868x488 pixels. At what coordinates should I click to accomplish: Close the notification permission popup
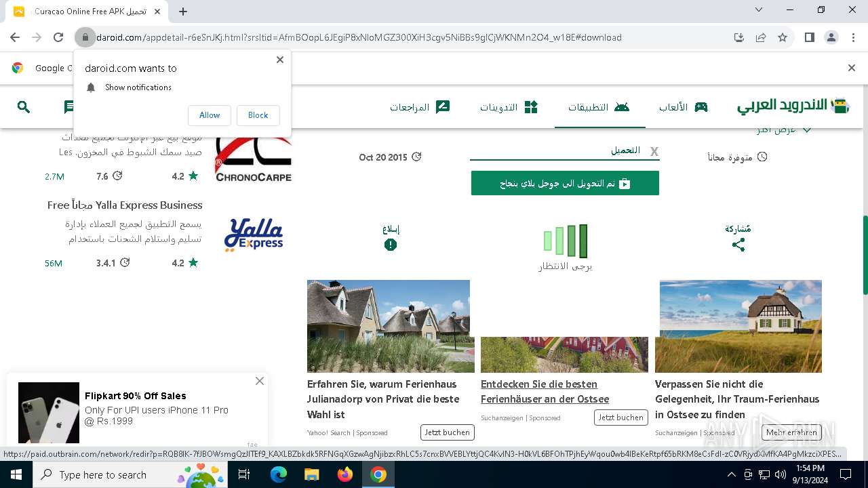280,60
